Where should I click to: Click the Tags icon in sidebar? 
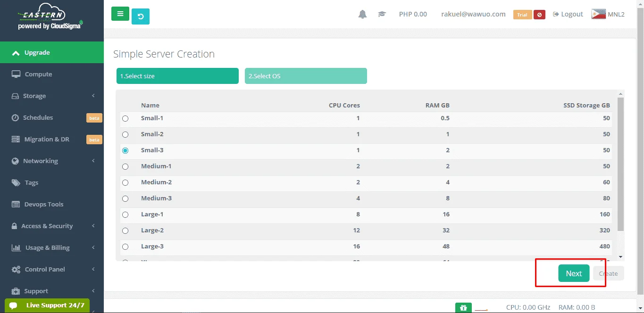pyautogui.click(x=16, y=183)
